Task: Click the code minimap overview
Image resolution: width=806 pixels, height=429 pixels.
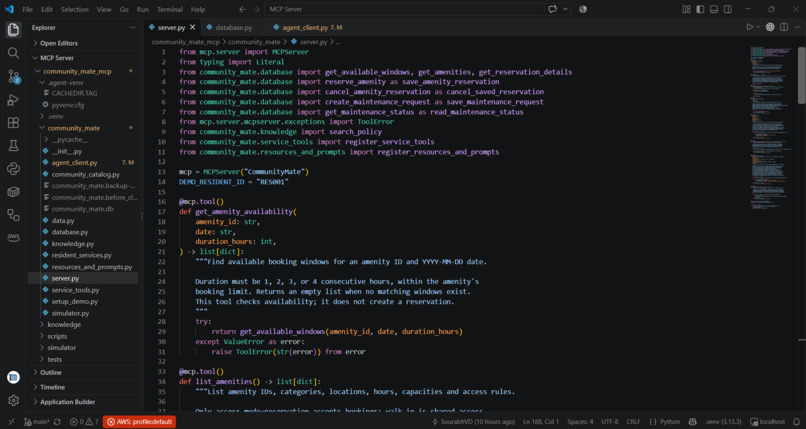Action: pyautogui.click(x=771, y=128)
